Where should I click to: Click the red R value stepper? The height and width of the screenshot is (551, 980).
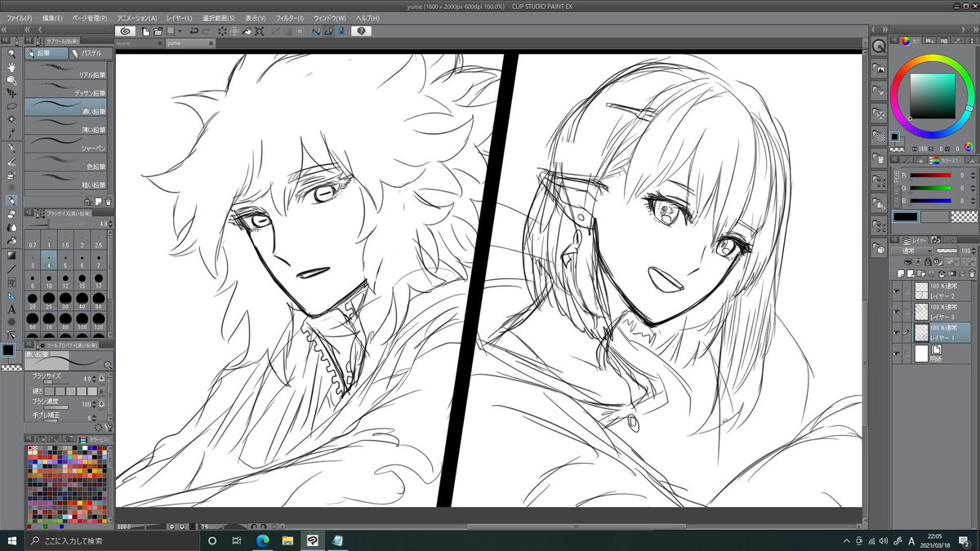coord(973,175)
